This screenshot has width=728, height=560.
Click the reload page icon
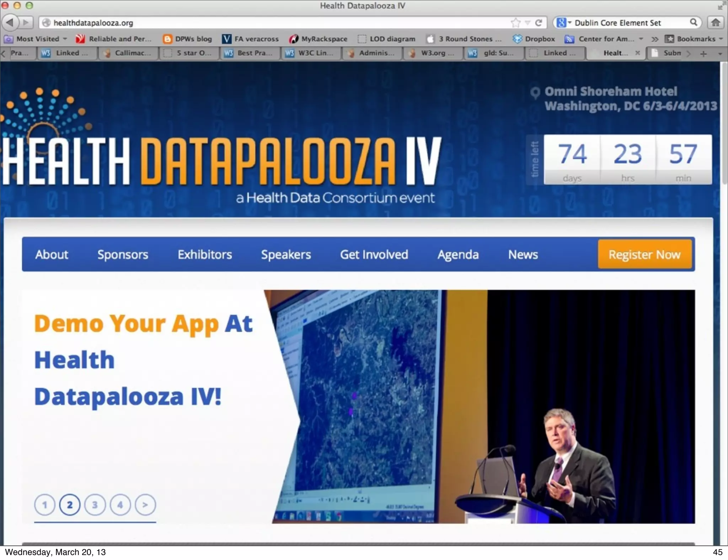[x=539, y=23]
